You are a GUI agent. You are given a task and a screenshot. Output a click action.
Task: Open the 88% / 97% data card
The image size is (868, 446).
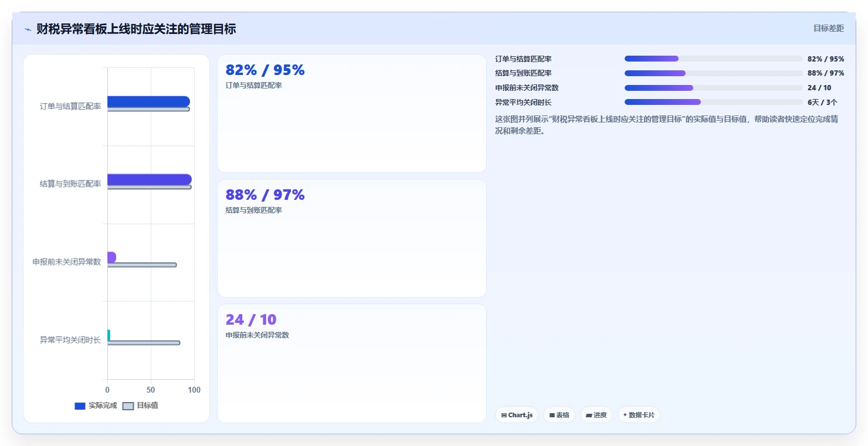click(x=352, y=239)
